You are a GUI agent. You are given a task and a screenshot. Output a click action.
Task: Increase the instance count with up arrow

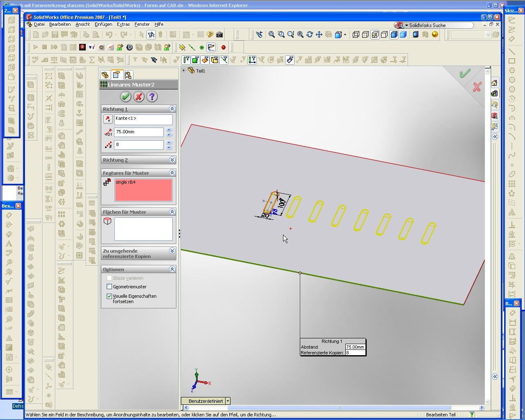pos(169,143)
